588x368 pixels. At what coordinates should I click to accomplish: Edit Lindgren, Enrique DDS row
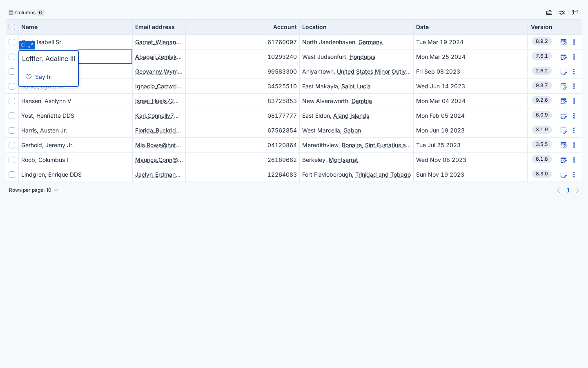[564, 175]
